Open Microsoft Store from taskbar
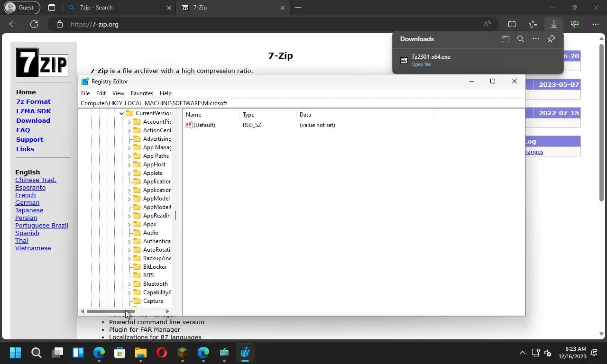This screenshot has height=364, width=607. click(120, 353)
